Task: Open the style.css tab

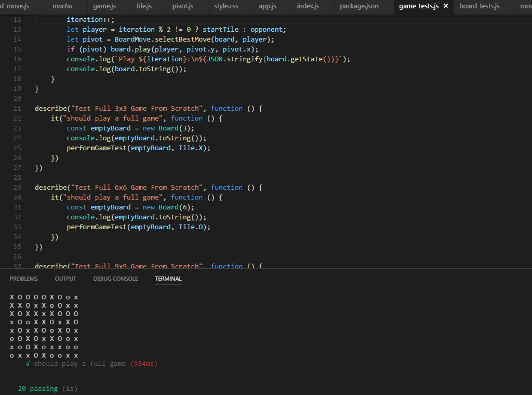Action: 226,6
